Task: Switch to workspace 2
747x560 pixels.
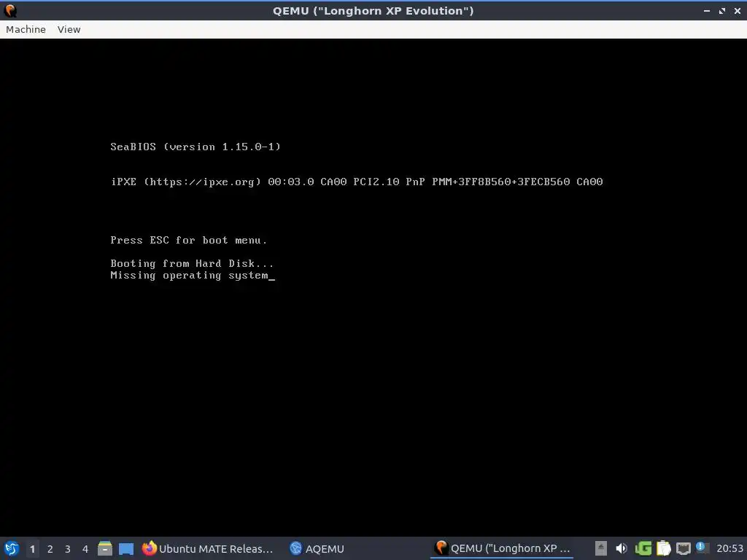Action: point(50,548)
